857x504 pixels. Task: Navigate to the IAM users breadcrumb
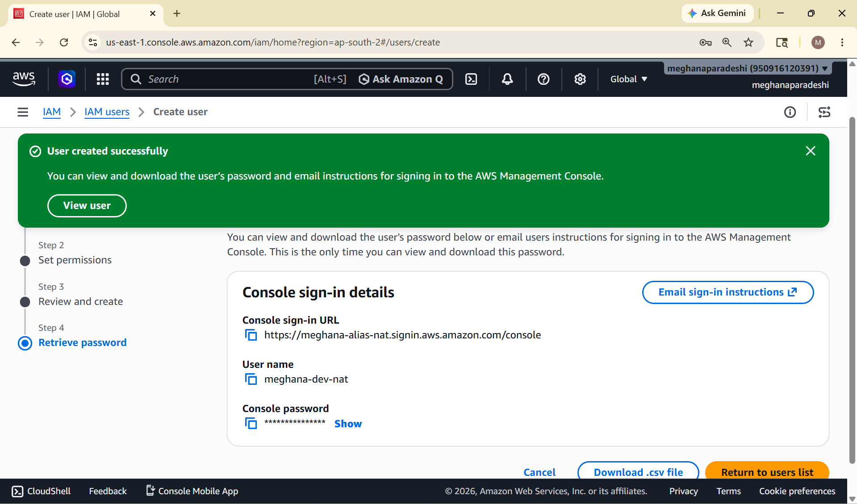[x=107, y=112]
